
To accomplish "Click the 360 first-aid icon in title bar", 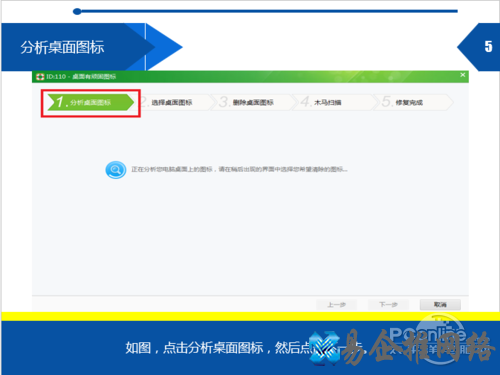I will click(40, 77).
